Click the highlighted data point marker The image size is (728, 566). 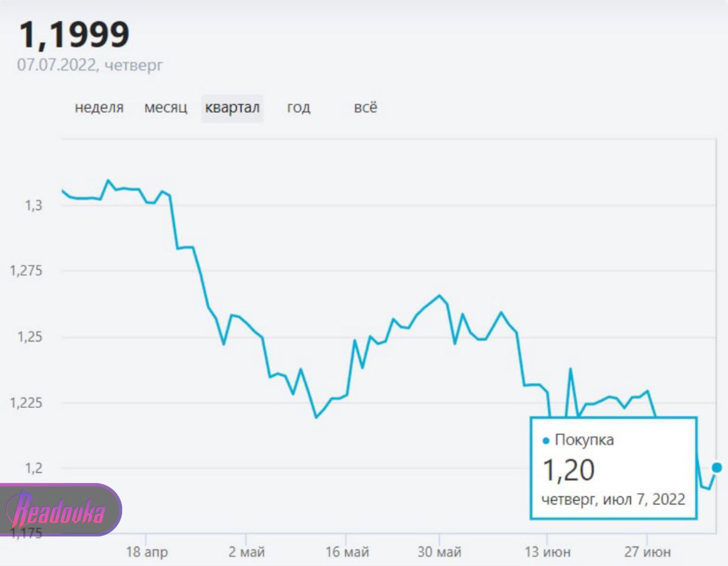pos(717,468)
